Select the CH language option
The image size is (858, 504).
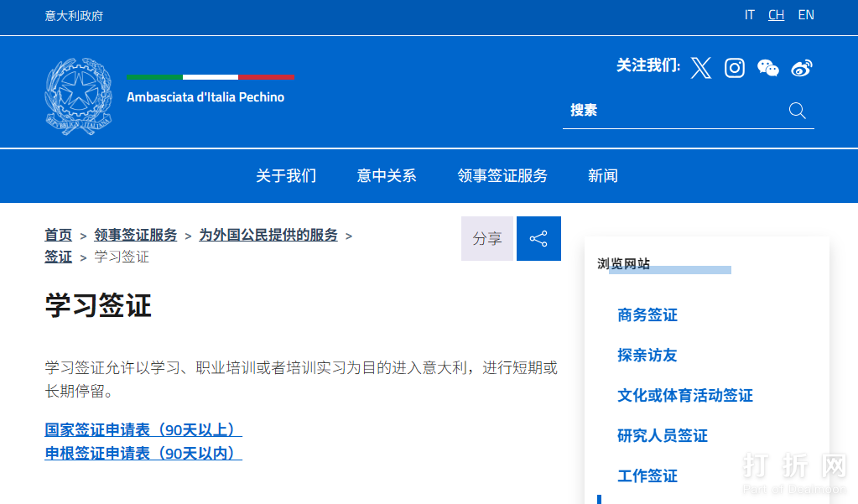(776, 15)
